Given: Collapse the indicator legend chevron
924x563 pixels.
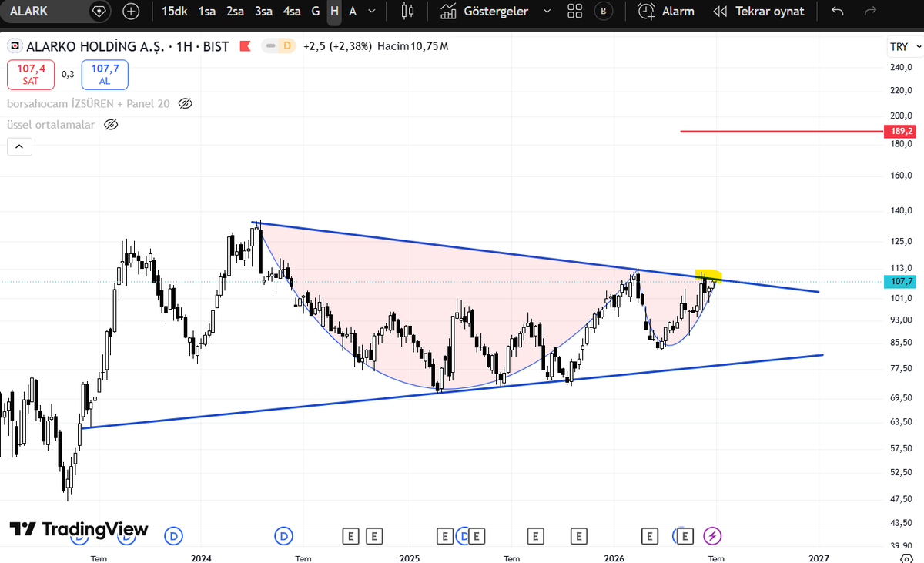Looking at the screenshot, I should 19,146.
